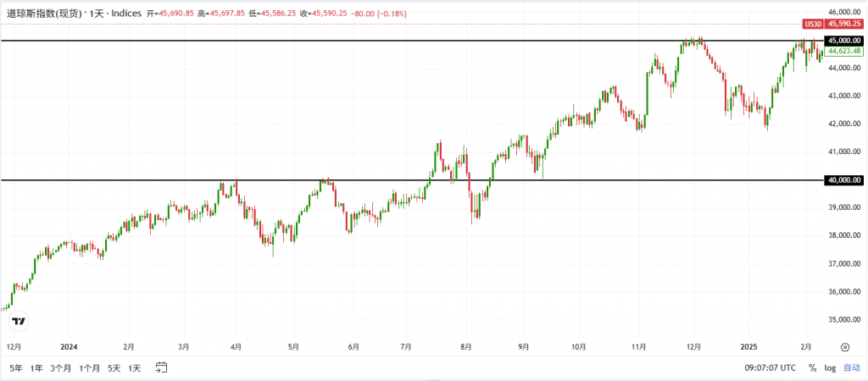Click the -80.00 (-0.18%) change value
Viewport: 868px width, 381px height.
tap(381, 14)
